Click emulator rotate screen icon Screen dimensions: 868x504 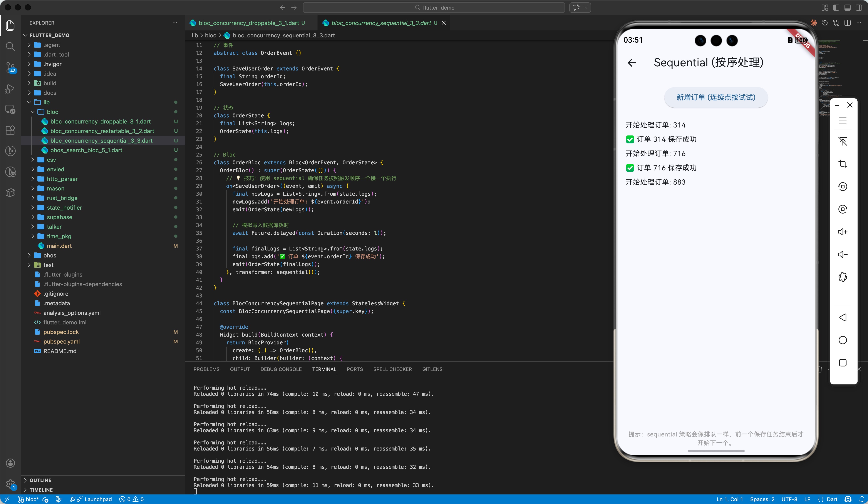coord(843,277)
